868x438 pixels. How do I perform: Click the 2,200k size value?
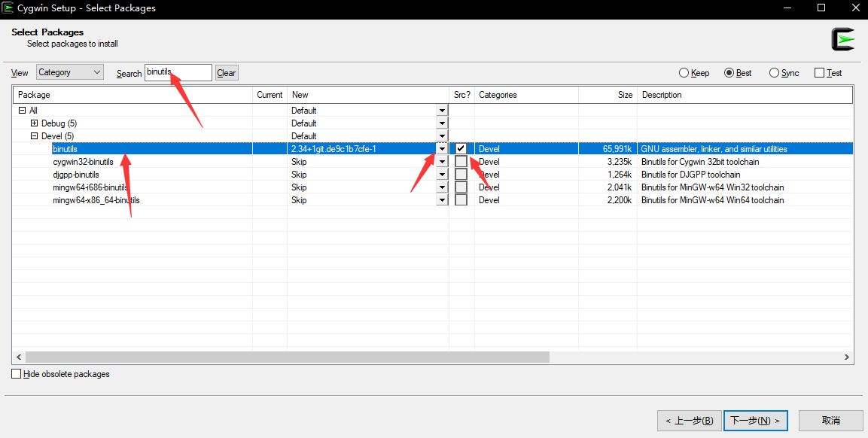tap(620, 200)
